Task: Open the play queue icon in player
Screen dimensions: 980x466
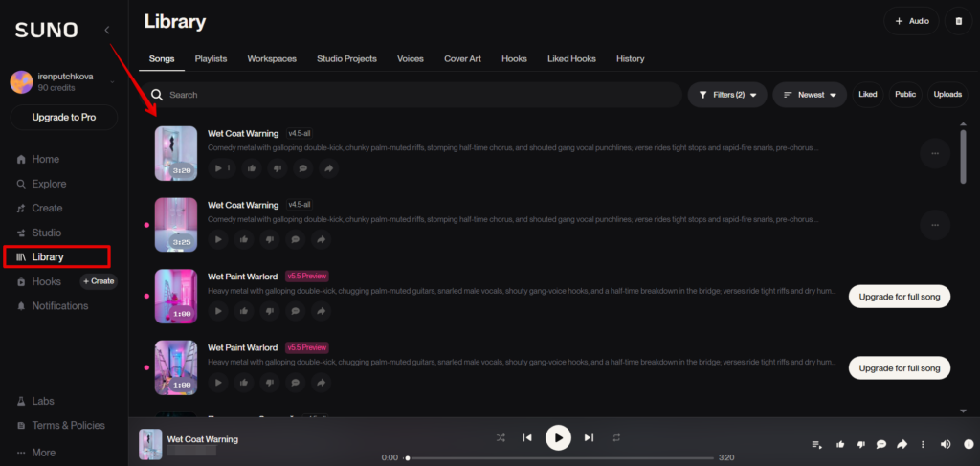Action: [817, 444]
